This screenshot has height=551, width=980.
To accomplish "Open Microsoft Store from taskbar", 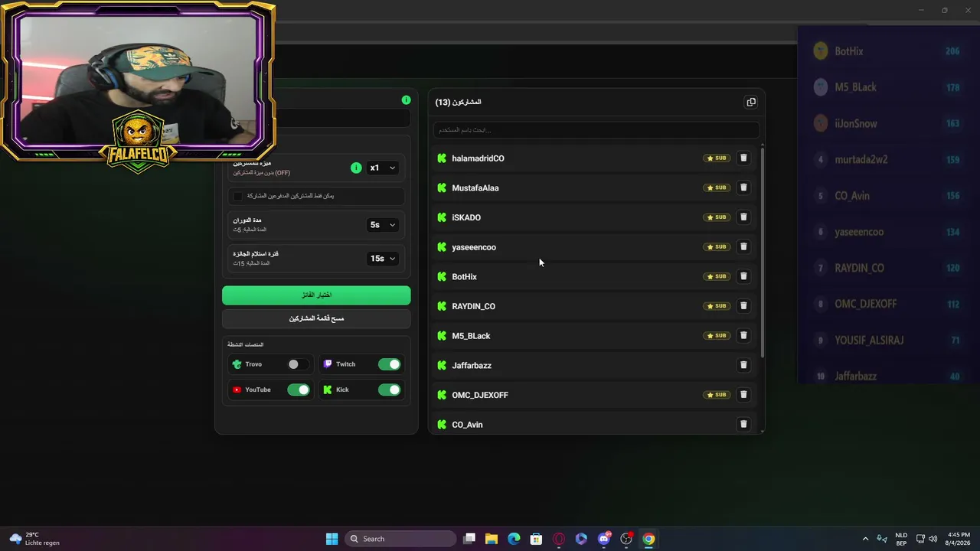I will 536,539.
